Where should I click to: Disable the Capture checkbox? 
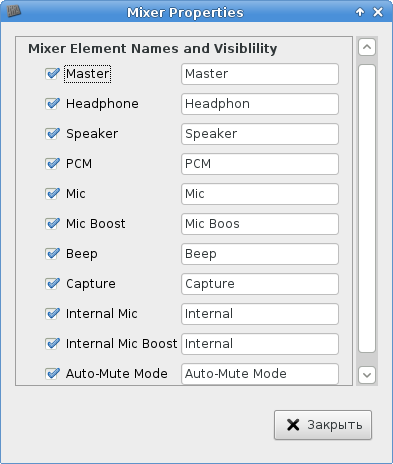pos(52,284)
